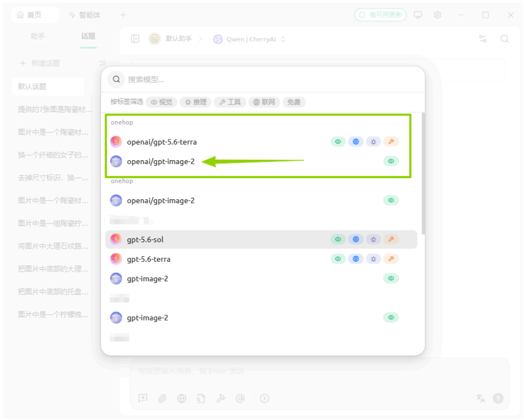Switch to the 助手 assistants tab

(x=38, y=36)
